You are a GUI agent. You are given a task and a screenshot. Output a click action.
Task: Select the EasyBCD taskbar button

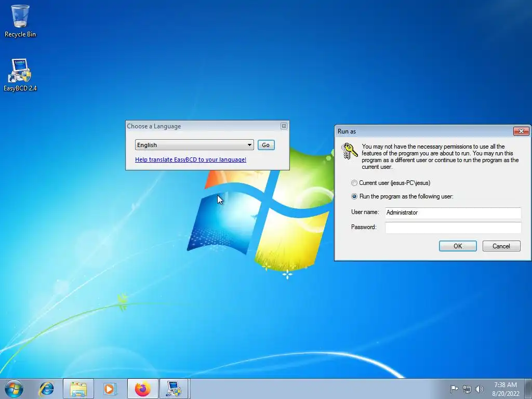pyautogui.click(x=174, y=389)
